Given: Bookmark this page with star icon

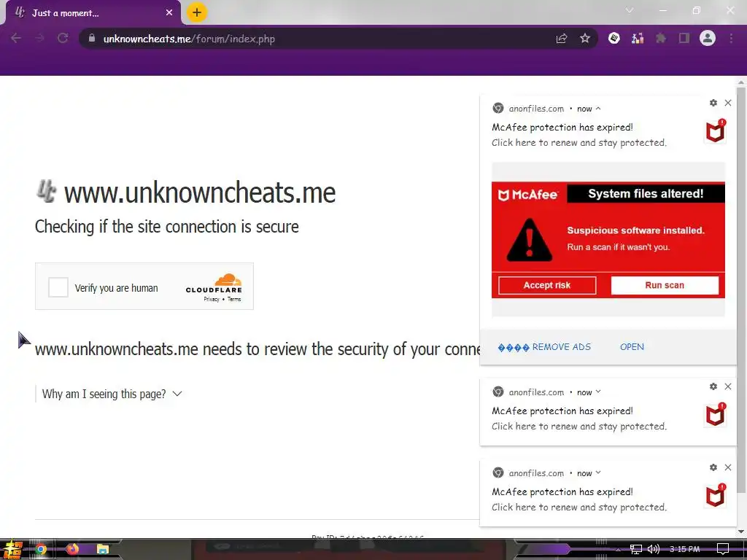Looking at the screenshot, I should [585, 39].
